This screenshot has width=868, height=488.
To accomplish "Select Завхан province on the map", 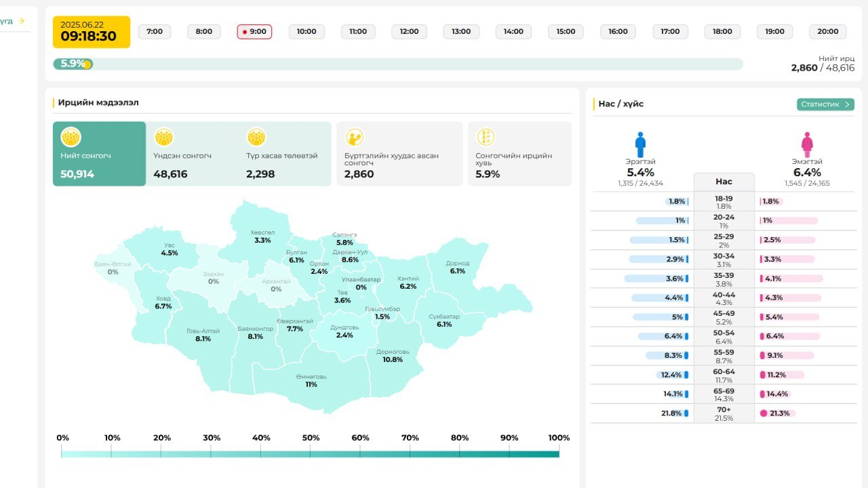I will pyautogui.click(x=214, y=278).
